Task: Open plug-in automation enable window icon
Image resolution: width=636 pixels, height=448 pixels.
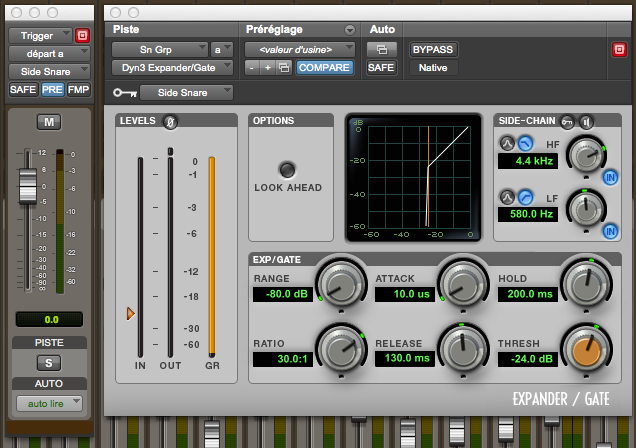Action: tap(382, 49)
